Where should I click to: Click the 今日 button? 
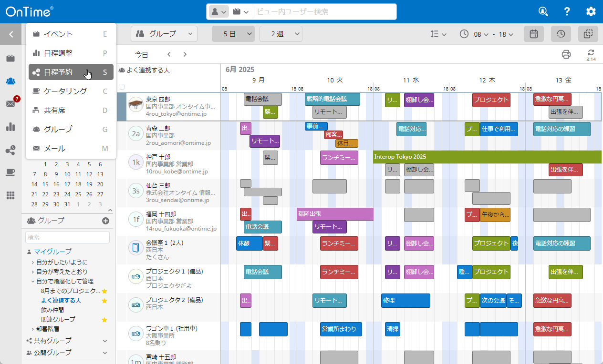tap(141, 55)
